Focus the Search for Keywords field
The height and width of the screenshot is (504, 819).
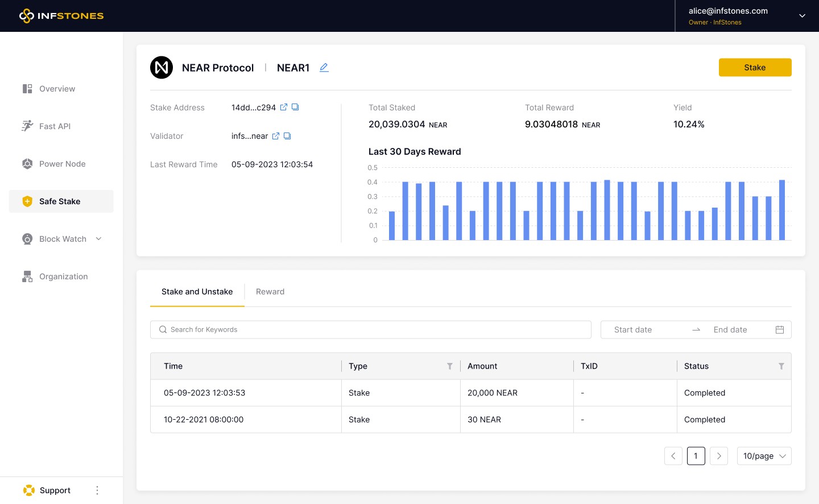tap(371, 330)
